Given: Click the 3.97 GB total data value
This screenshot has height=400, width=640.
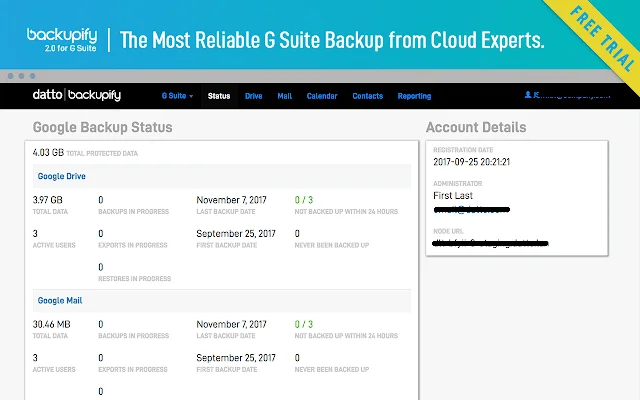Looking at the screenshot, I should [47, 200].
